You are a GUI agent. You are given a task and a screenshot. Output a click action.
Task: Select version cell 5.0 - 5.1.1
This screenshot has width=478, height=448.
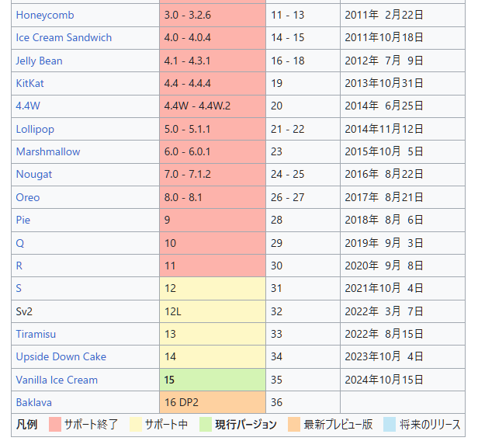point(213,129)
